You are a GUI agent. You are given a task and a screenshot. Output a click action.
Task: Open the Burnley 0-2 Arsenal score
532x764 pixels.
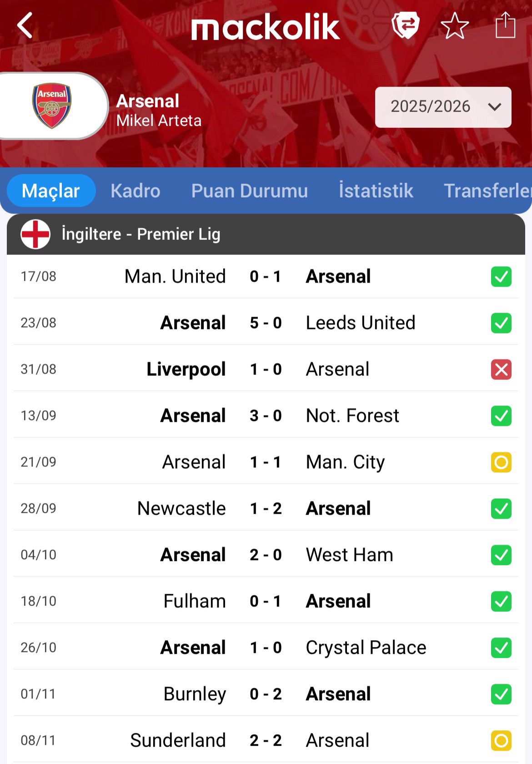pos(266,694)
